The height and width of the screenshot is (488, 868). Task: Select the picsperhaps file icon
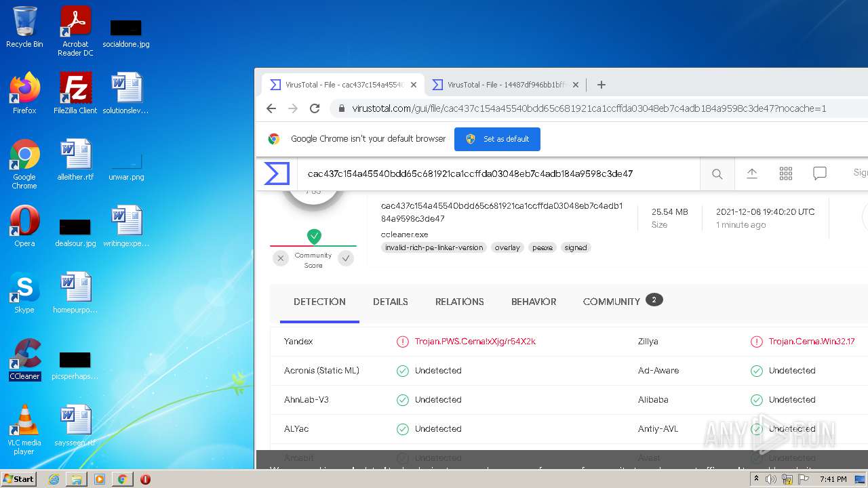click(x=75, y=365)
